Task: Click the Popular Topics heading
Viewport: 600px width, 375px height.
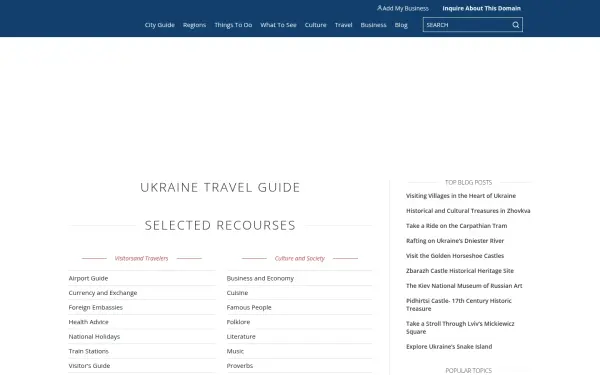Action: coord(468,370)
